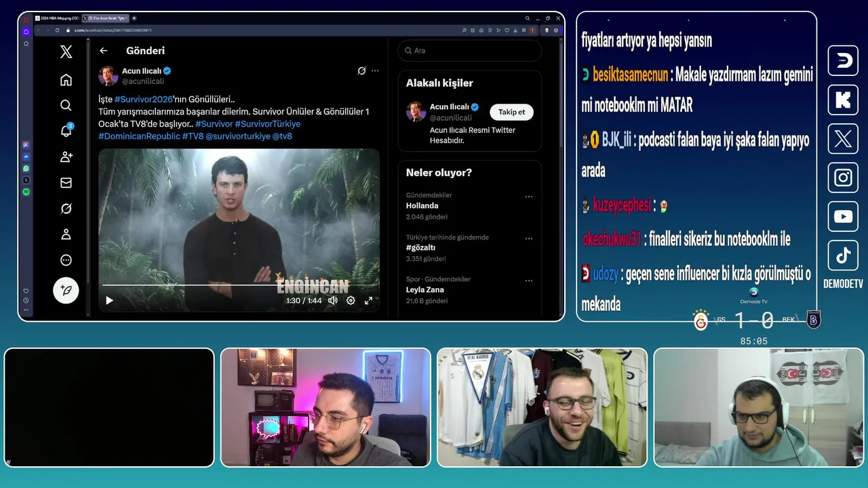
Task: Open the Hollanda trending topic
Action: pyautogui.click(x=422, y=205)
